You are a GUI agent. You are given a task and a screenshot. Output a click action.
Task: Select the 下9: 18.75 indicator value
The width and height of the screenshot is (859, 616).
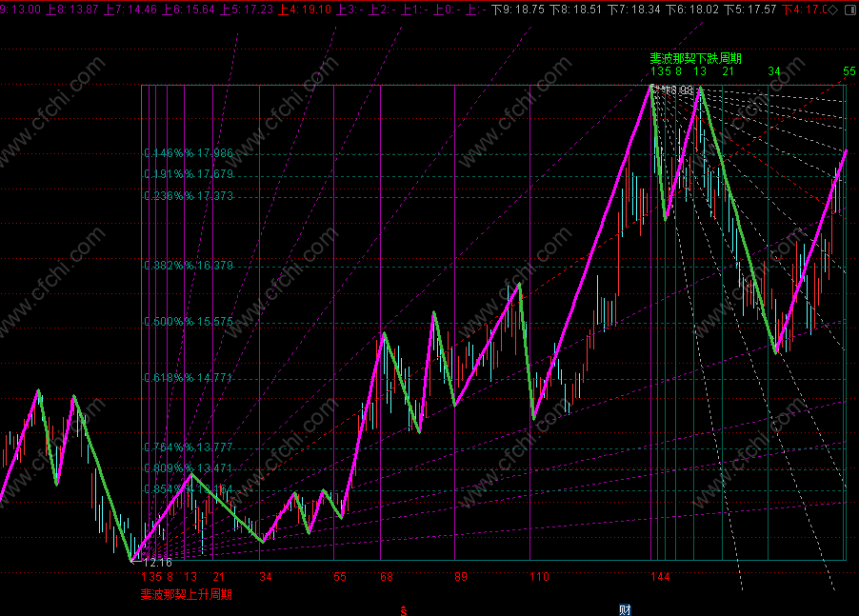(x=518, y=10)
